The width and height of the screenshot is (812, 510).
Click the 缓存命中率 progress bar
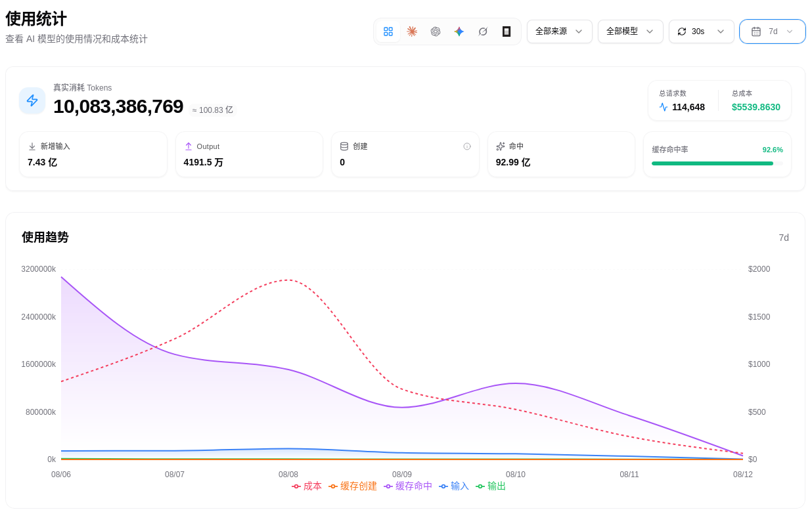point(717,163)
